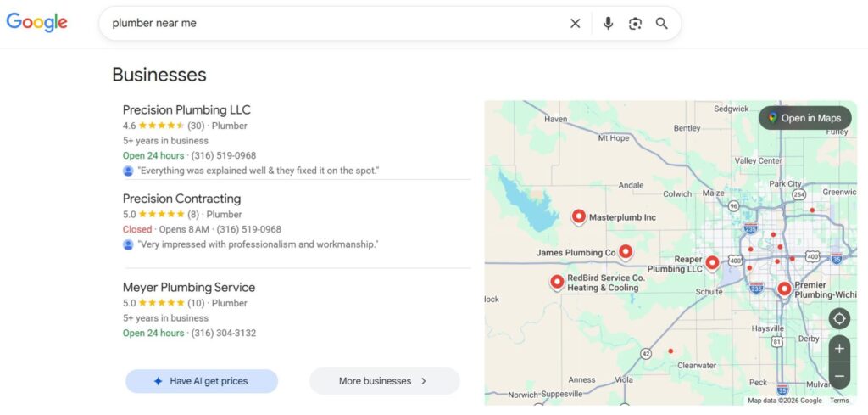The width and height of the screenshot is (868, 415).
Task: Click reviewer avatar beside 'Everything was explained well'
Action: click(128, 171)
